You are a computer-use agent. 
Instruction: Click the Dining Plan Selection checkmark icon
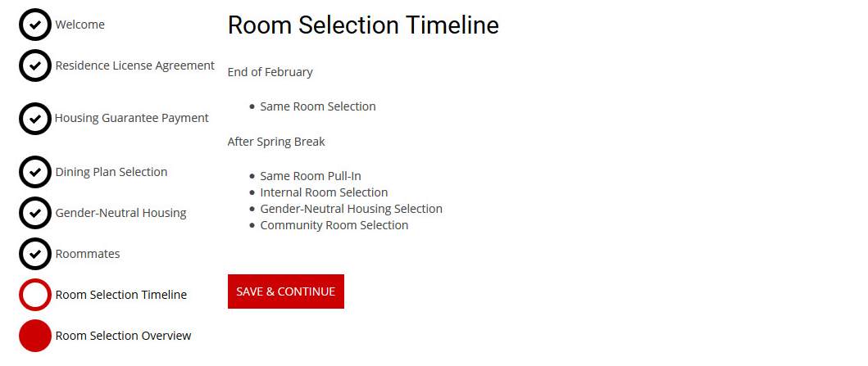[x=35, y=172]
